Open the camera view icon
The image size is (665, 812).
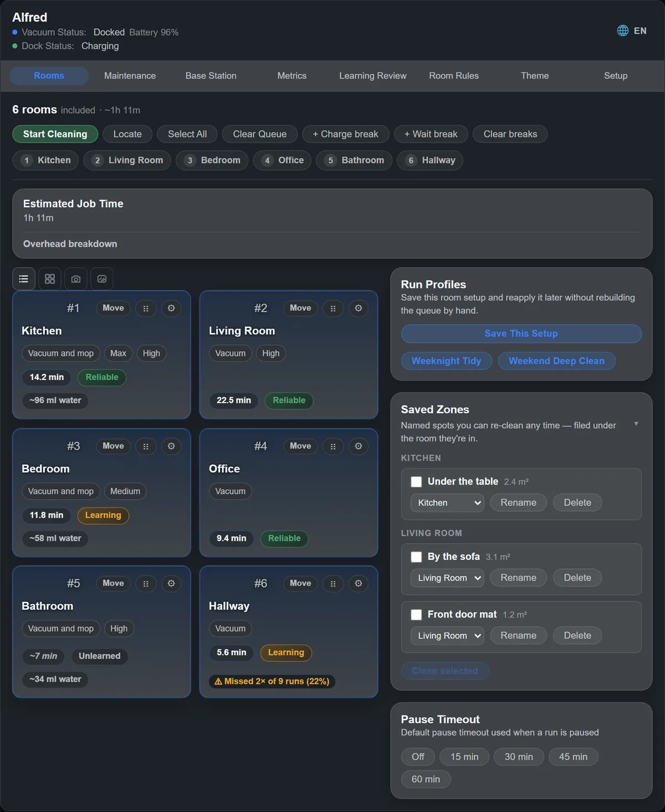76,279
